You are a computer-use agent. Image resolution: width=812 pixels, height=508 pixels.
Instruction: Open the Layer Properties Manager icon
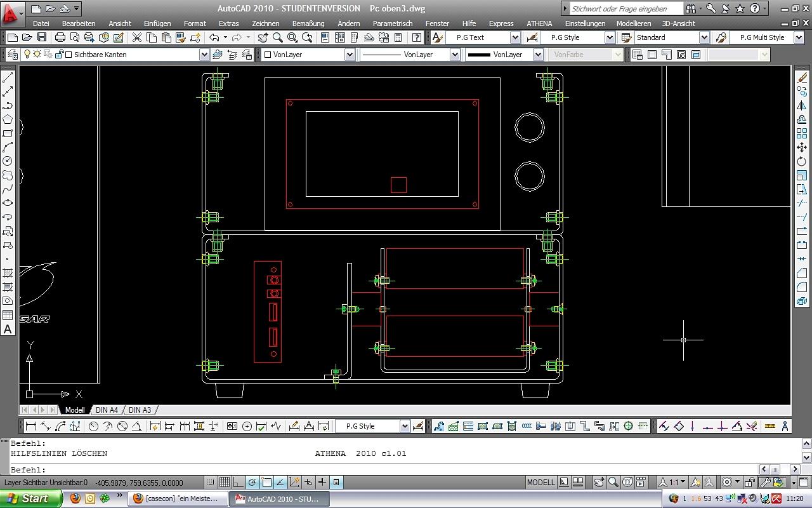tap(13, 55)
